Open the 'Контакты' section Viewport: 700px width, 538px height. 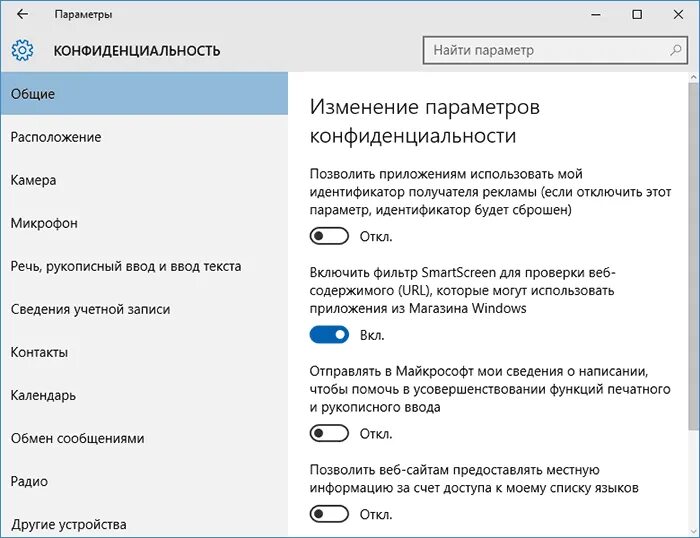point(144,352)
